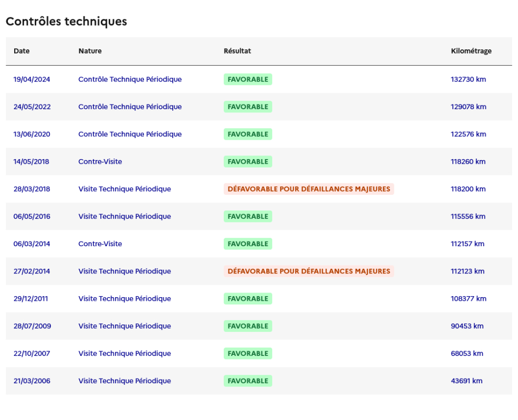Click the FAVORABLE badge for 13/06/2020
Image resolution: width=518 pixels, height=420 pixels.
tap(248, 134)
